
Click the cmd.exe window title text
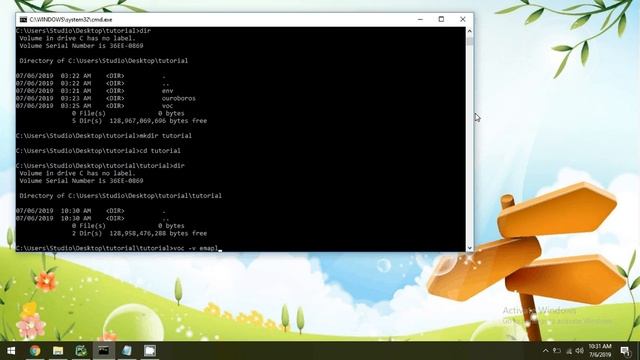(71, 20)
